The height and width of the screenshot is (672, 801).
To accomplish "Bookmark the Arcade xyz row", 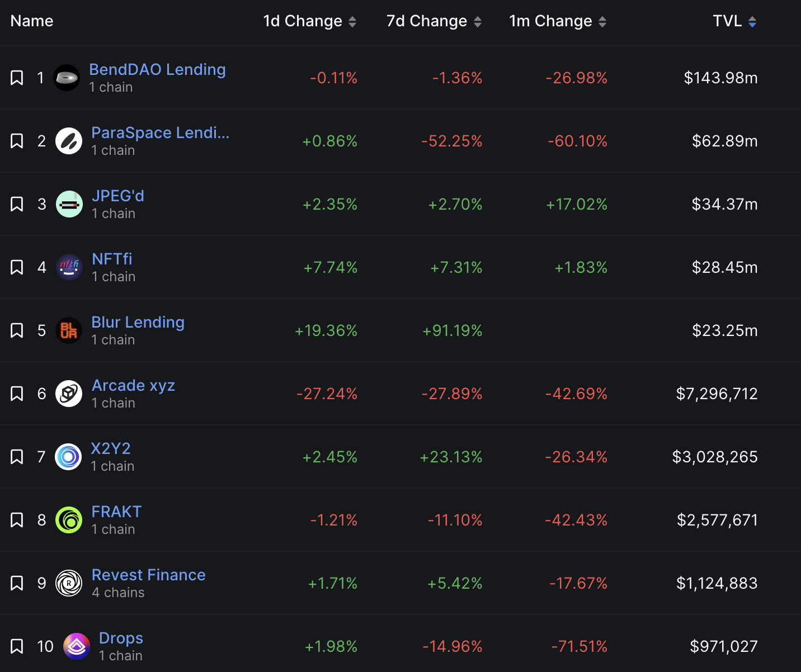I will pyautogui.click(x=17, y=394).
